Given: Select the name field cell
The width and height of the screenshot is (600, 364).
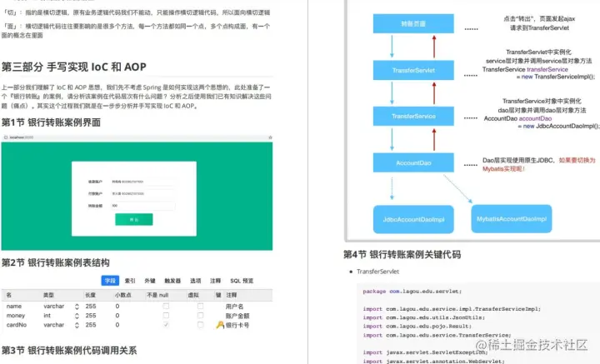Looking at the screenshot, I should point(14,307).
